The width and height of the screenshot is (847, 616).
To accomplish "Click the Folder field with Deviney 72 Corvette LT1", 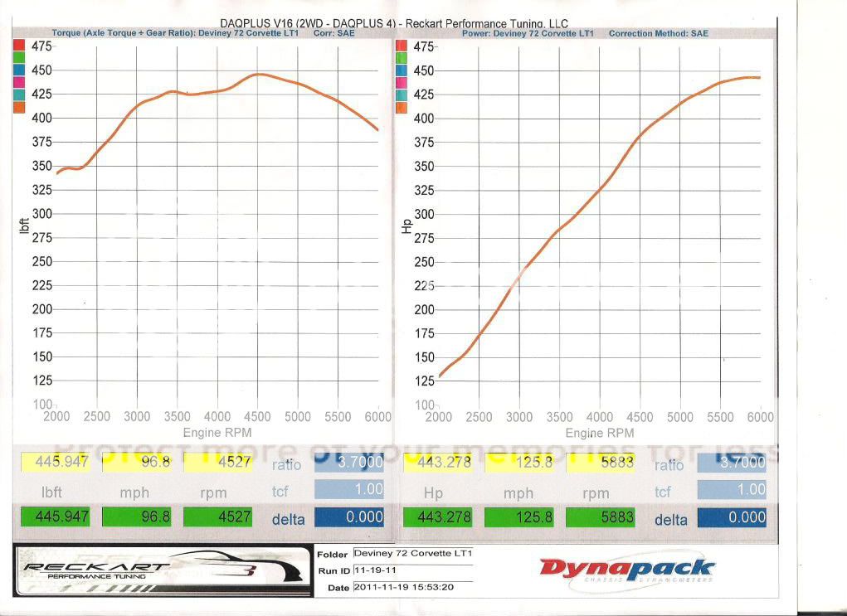I will click(412, 553).
